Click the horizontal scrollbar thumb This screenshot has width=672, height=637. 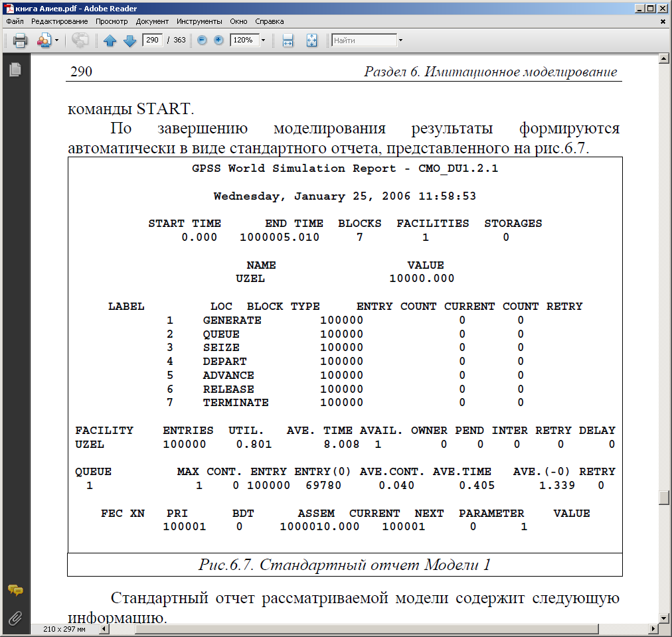(367, 629)
